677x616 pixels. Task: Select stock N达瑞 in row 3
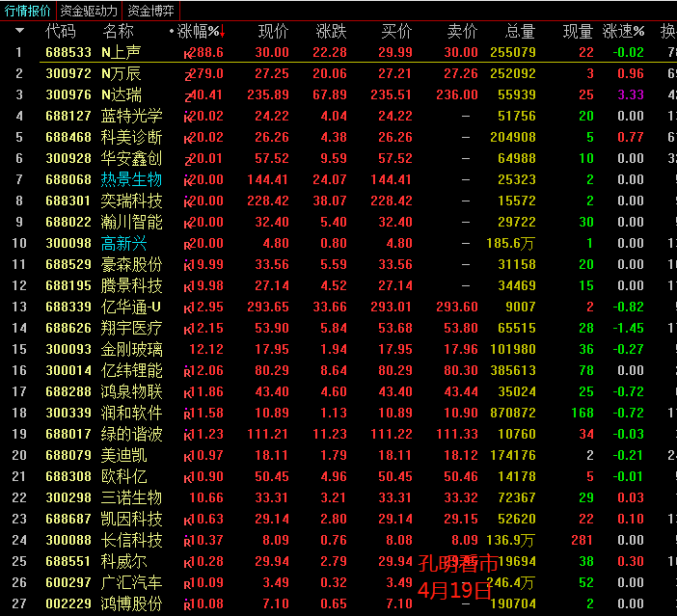(x=122, y=94)
